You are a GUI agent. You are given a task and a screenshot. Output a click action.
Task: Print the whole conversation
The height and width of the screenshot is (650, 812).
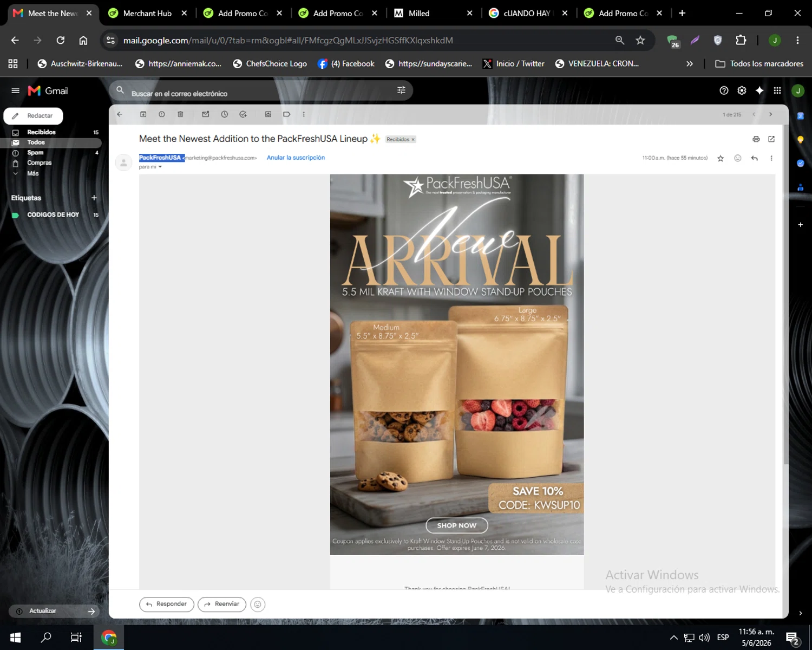(756, 139)
